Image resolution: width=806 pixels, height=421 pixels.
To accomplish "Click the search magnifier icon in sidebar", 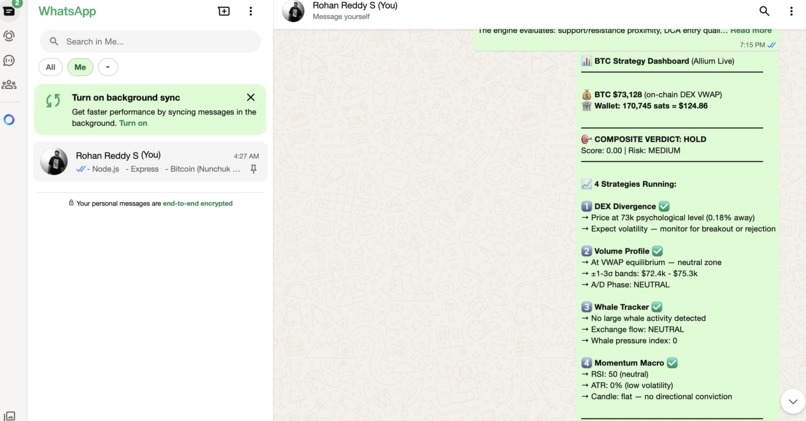I will coord(54,41).
